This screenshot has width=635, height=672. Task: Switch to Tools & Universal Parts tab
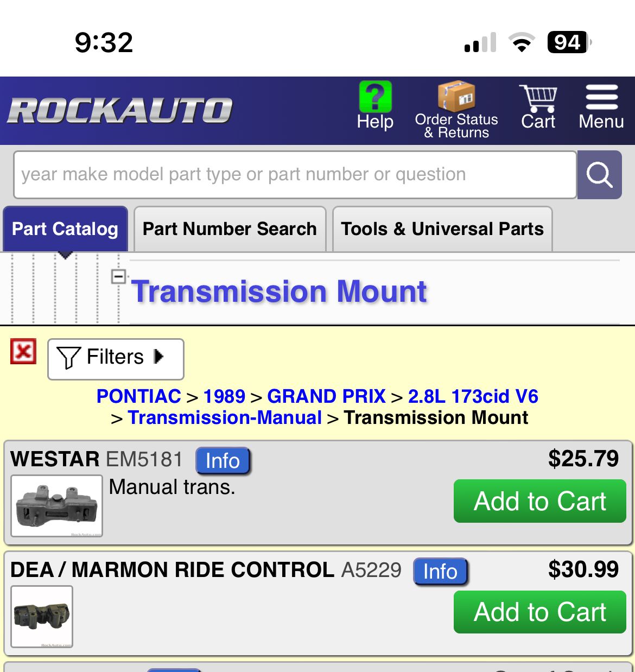(442, 229)
